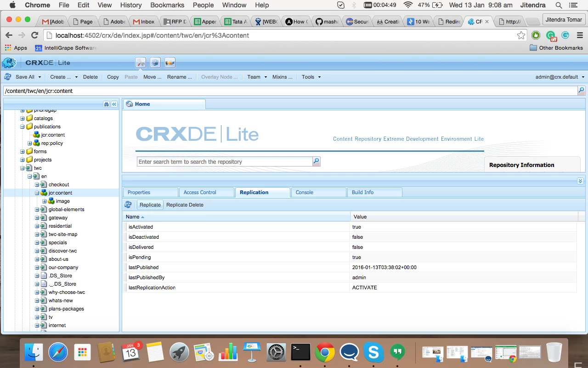Select the why-choose-twc tree node
Image resolution: width=588 pixels, height=368 pixels.
pos(67,292)
